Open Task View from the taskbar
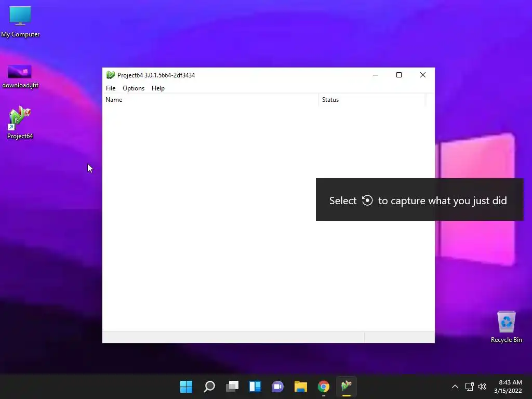Viewport: 532px width, 399px height. [232, 387]
